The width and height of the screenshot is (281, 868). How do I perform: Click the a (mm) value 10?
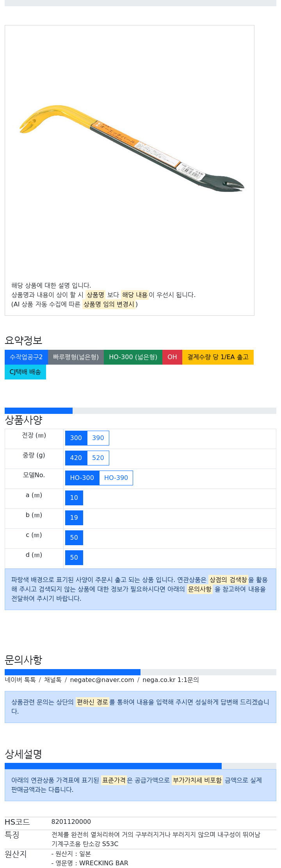click(x=74, y=498)
